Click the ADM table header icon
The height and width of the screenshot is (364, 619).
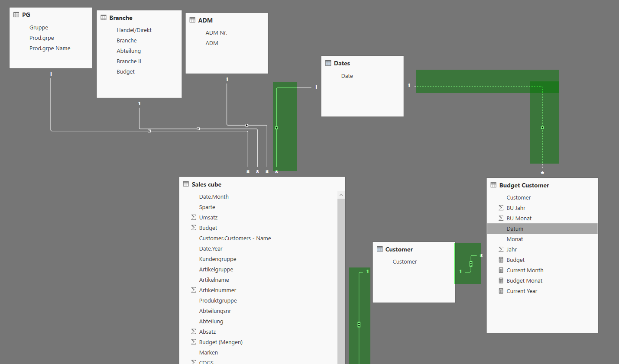(x=192, y=20)
